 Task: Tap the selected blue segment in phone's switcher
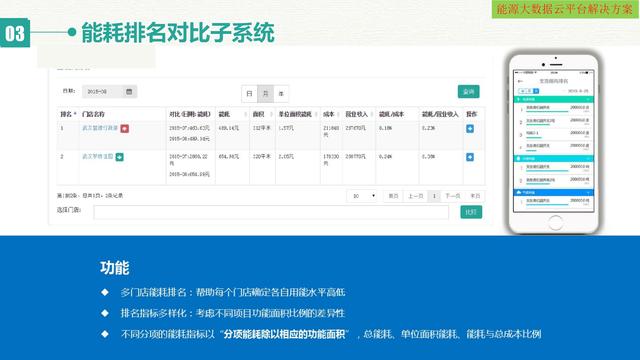(x=536, y=91)
